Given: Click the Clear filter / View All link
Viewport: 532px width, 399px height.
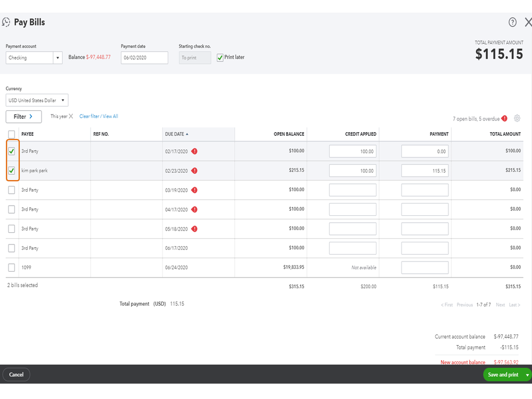Looking at the screenshot, I should pos(99,116).
